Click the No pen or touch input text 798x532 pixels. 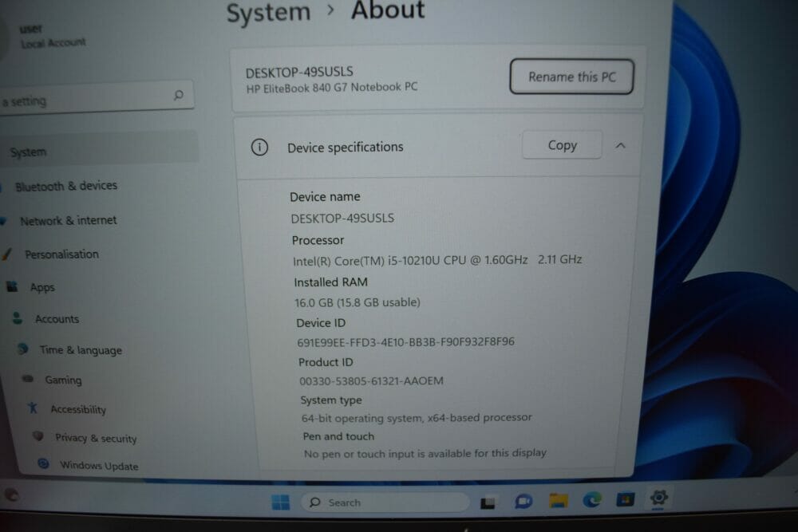click(x=425, y=453)
